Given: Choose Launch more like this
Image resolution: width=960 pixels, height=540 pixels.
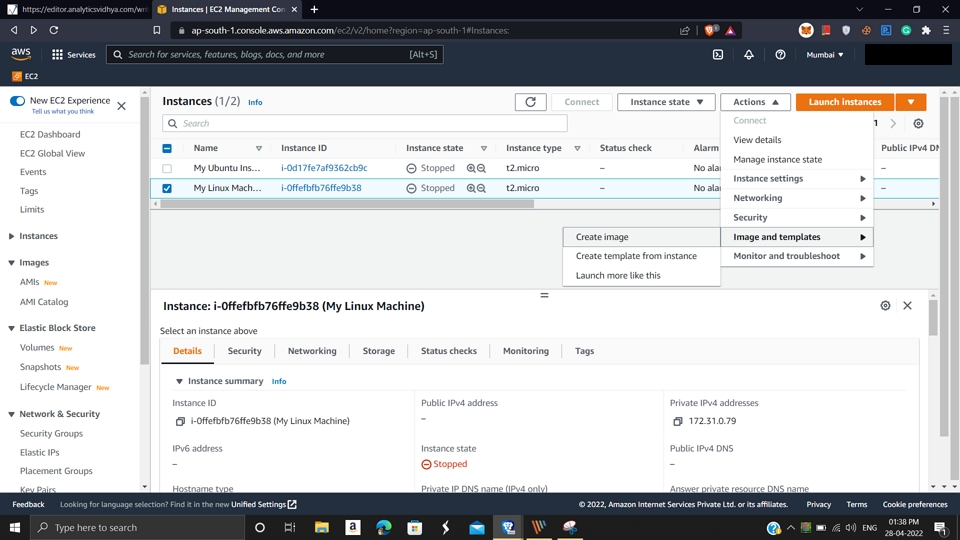Looking at the screenshot, I should click(642, 276).
